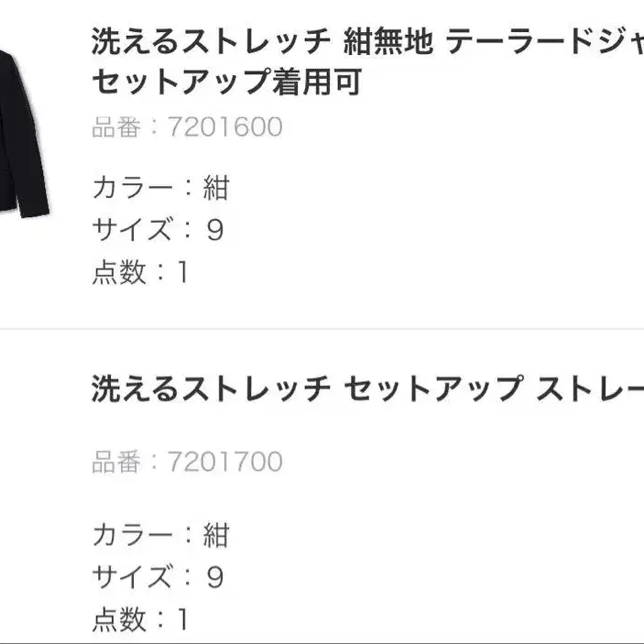Click the 点数 label in second item
The image size is (644, 644).
[x=119, y=619]
